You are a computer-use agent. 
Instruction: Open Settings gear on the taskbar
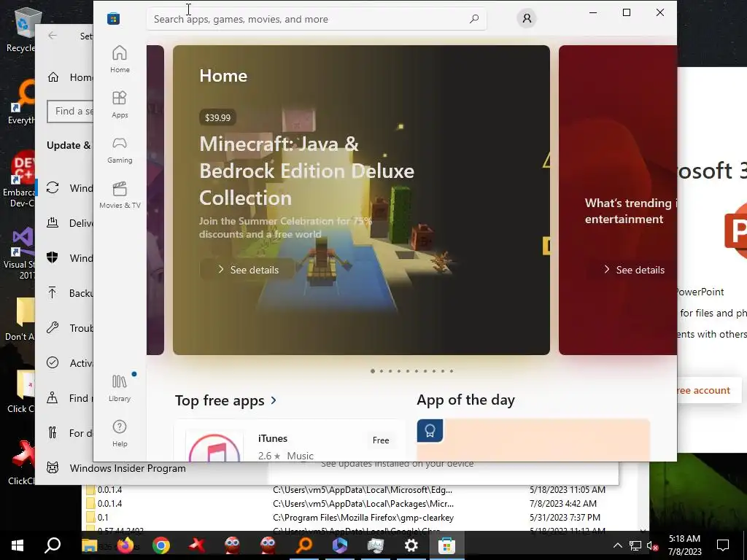click(411, 545)
